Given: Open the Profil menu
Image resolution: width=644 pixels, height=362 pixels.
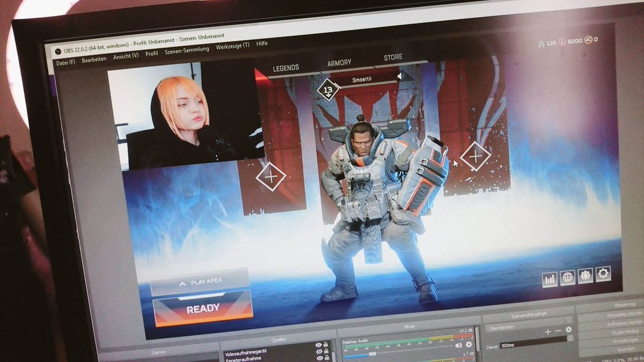Looking at the screenshot, I should click(152, 53).
